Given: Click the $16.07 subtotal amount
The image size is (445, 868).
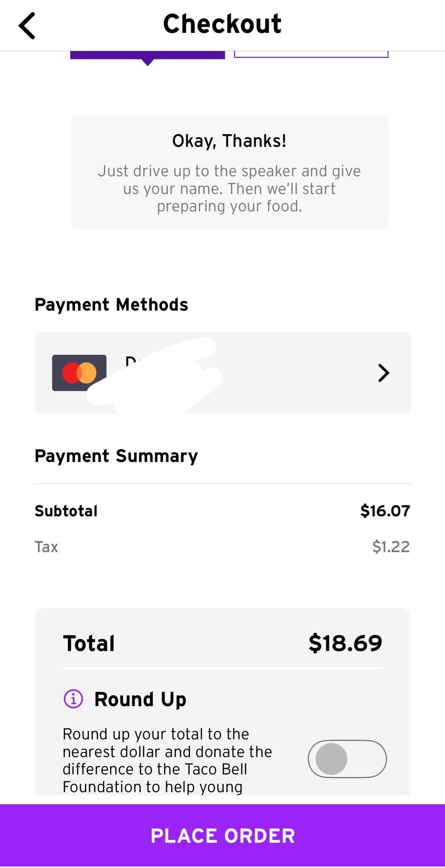Looking at the screenshot, I should tap(385, 511).
